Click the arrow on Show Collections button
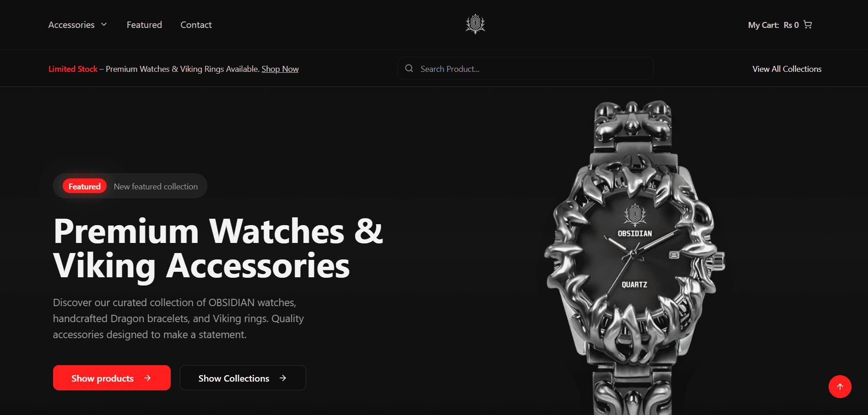868x415 pixels. (x=283, y=378)
